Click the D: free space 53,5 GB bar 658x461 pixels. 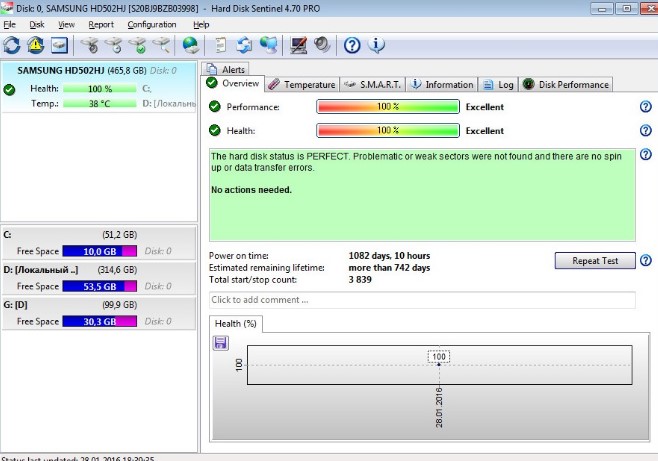coord(99,286)
